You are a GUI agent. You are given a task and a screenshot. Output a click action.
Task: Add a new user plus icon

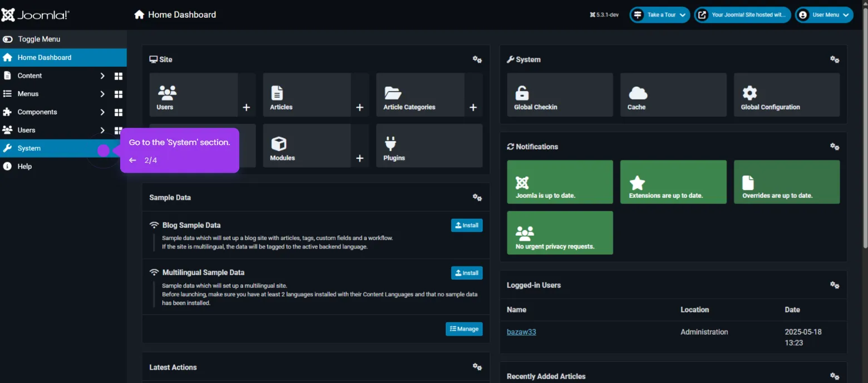pos(246,107)
